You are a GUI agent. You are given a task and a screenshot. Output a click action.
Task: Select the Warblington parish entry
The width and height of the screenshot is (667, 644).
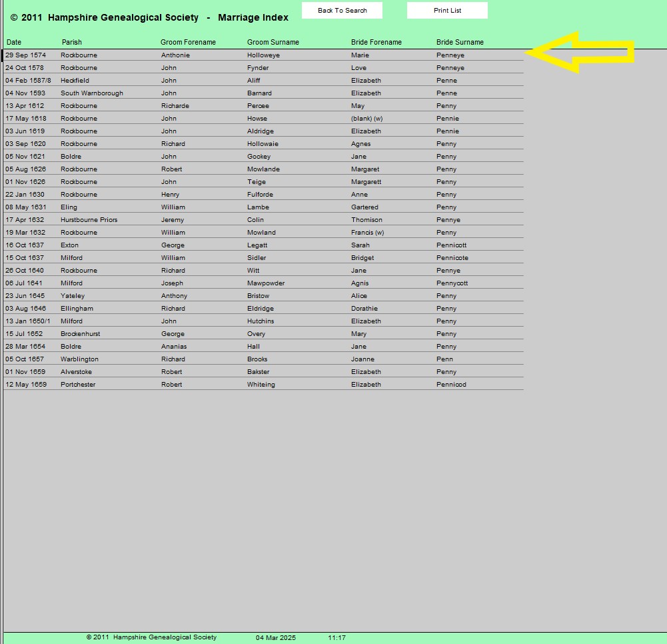point(79,359)
